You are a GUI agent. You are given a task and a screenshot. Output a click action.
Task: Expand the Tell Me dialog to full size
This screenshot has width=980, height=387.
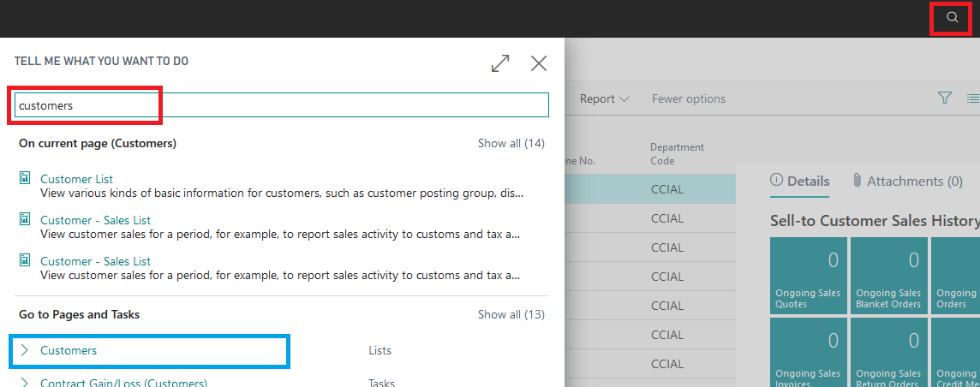point(500,63)
